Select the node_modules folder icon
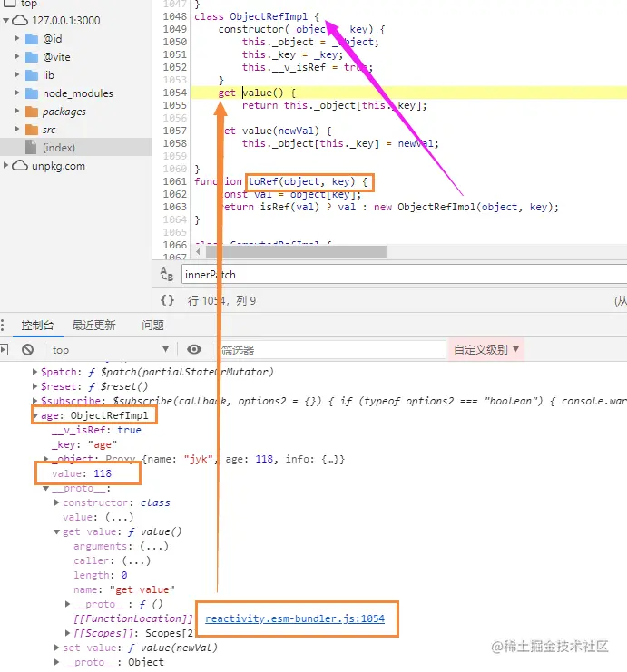This screenshot has width=627, height=672. coord(32,93)
